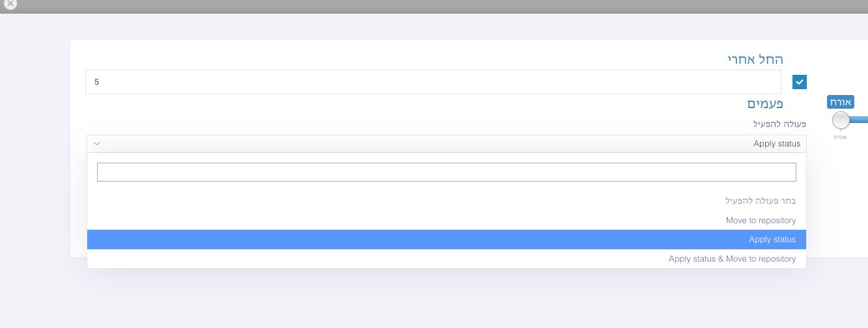Click the round אורח slider handle
This screenshot has height=328, width=868.
pos(841,120)
